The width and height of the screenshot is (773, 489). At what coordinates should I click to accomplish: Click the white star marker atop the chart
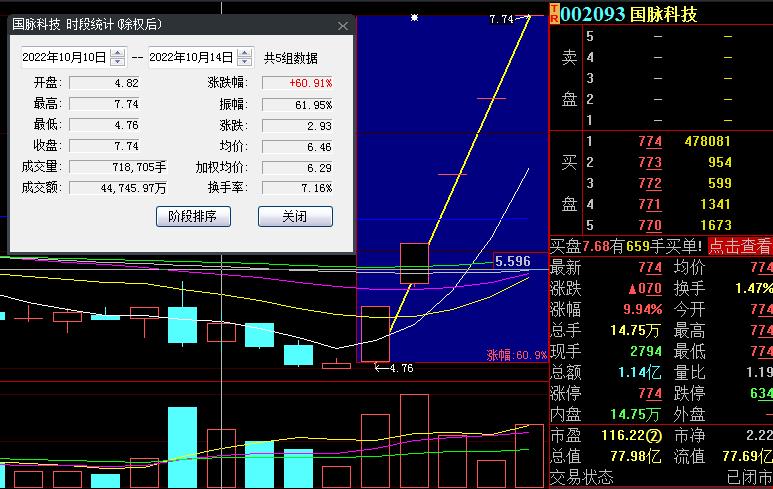point(415,17)
